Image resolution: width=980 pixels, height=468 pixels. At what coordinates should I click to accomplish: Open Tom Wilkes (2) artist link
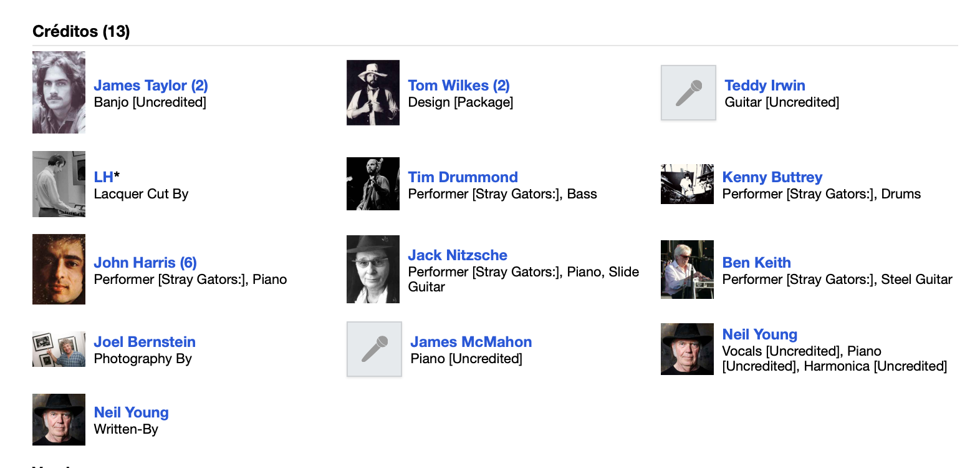[459, 85]
